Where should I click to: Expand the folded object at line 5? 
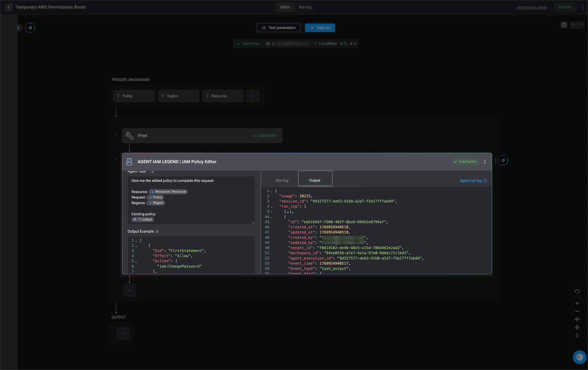[x=272, y=212]
